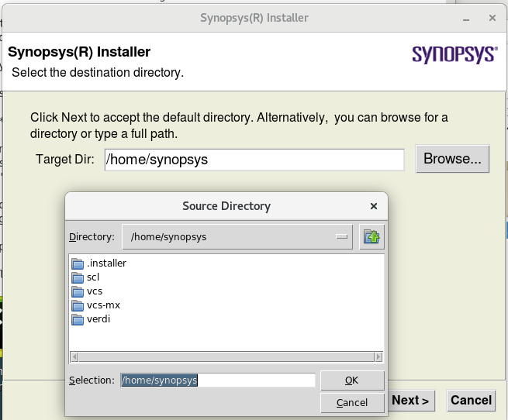Select the 'verdi' folder name
The width and height of the screenshot is (508, 420).
point(98,319)
